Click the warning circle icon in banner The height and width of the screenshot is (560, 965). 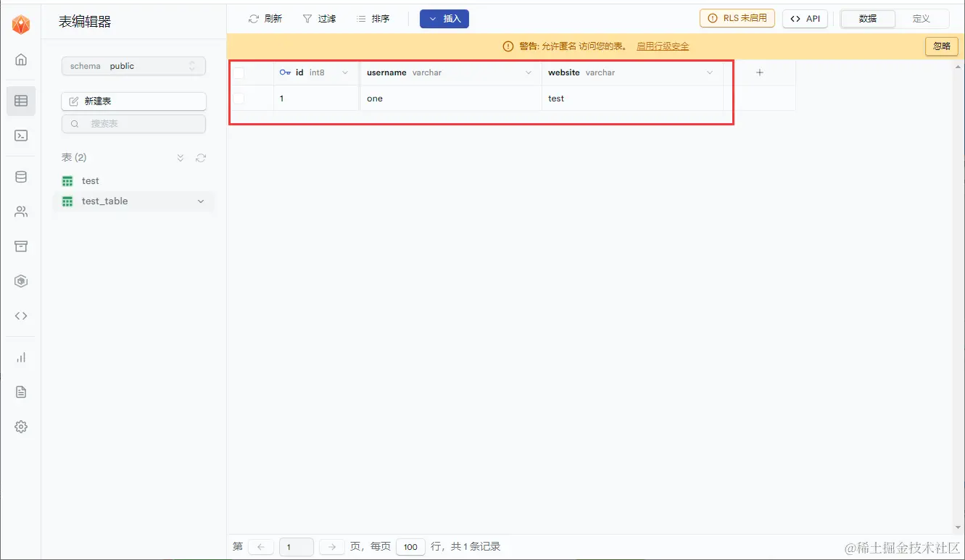(x=508, y=46)
